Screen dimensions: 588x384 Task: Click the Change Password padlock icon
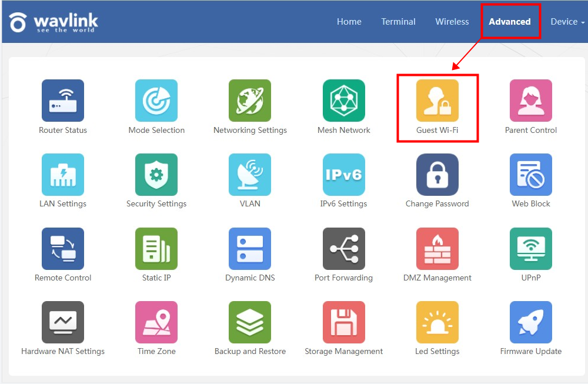point(437,175)
